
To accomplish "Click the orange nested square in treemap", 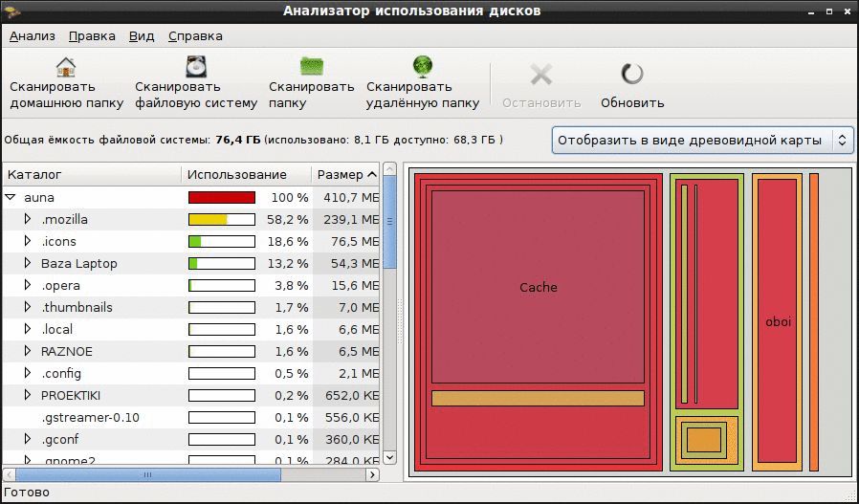I will click(x=703, y=440).
